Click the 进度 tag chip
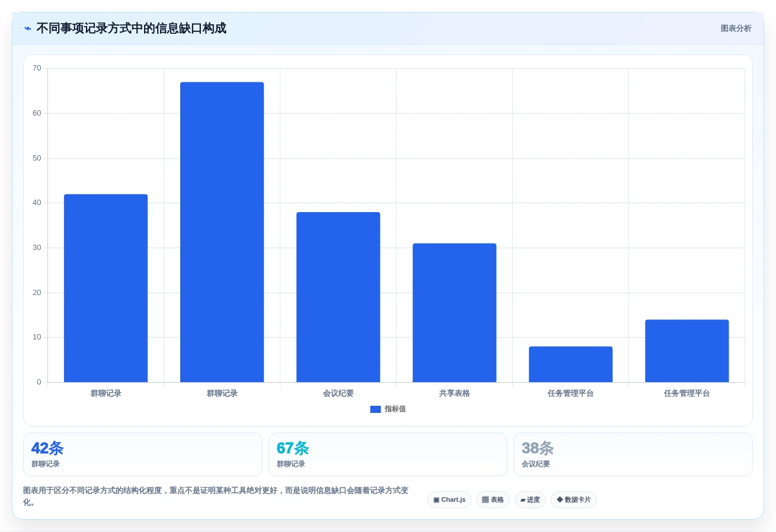 [x=530, y=500]
